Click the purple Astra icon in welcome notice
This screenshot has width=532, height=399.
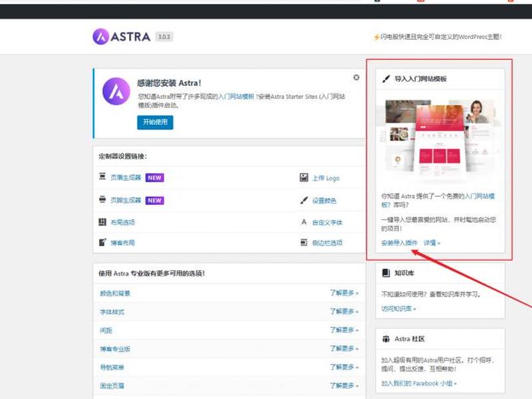point(116,91)
